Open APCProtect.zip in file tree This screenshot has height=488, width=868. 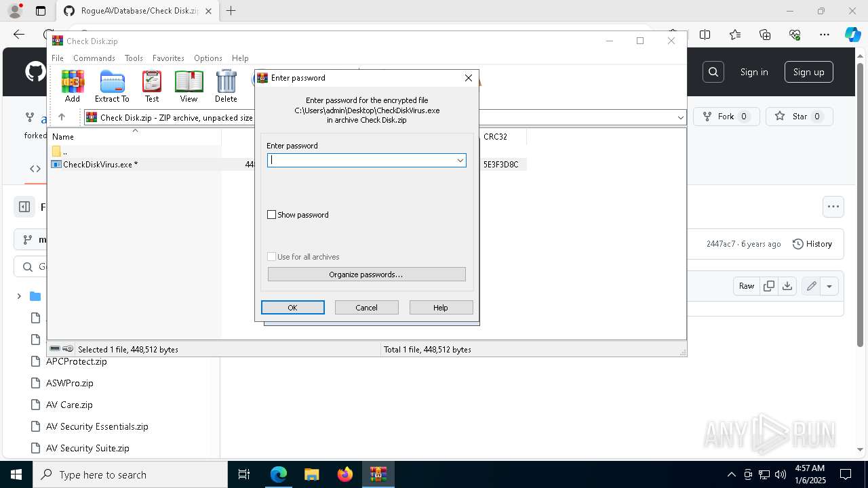coord(76,361)
